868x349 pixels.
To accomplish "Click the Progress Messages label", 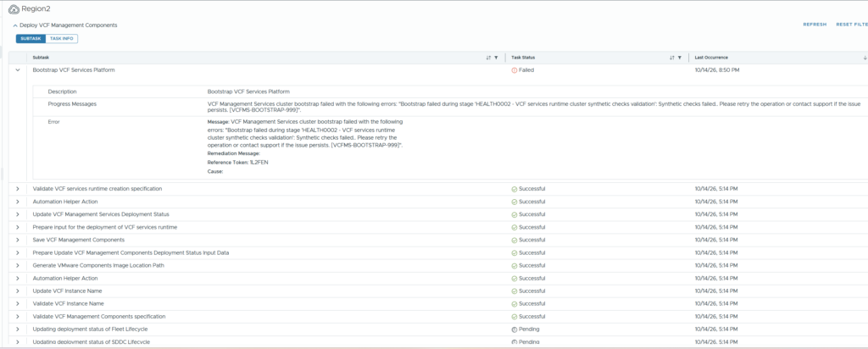I will (x=72, y=104).
